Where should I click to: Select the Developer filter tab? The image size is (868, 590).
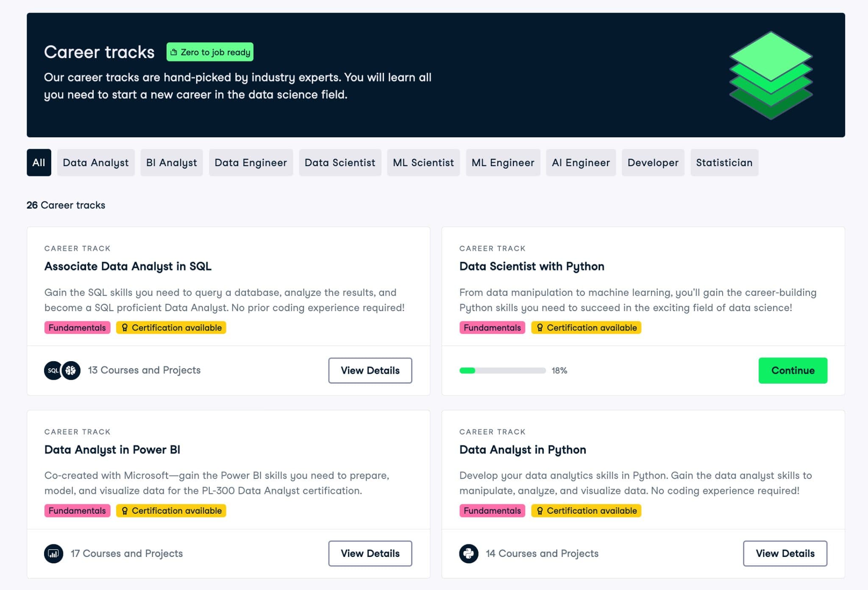click(x=652, y=162)
